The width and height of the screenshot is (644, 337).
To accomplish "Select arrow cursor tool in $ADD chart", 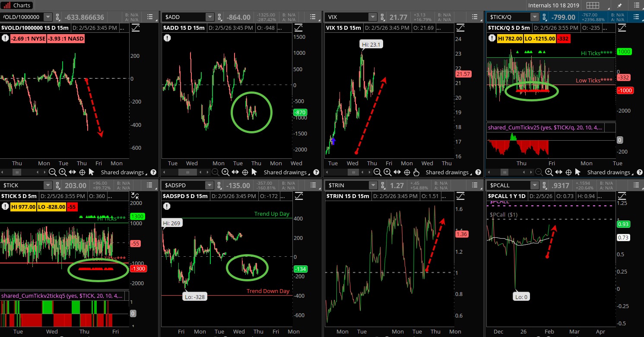I will (254, 172).
